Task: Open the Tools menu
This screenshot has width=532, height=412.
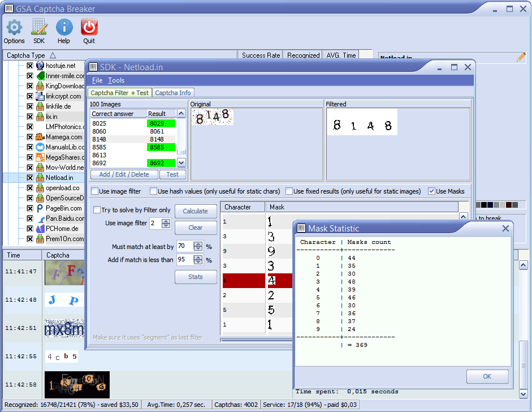Action: 116,80
